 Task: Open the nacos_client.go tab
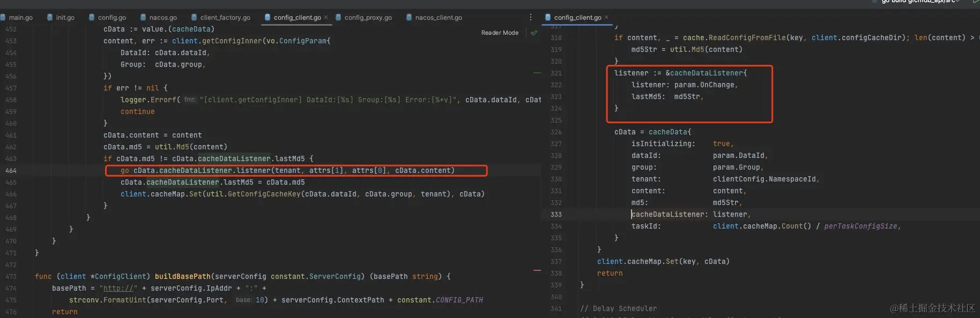point(434,18)
